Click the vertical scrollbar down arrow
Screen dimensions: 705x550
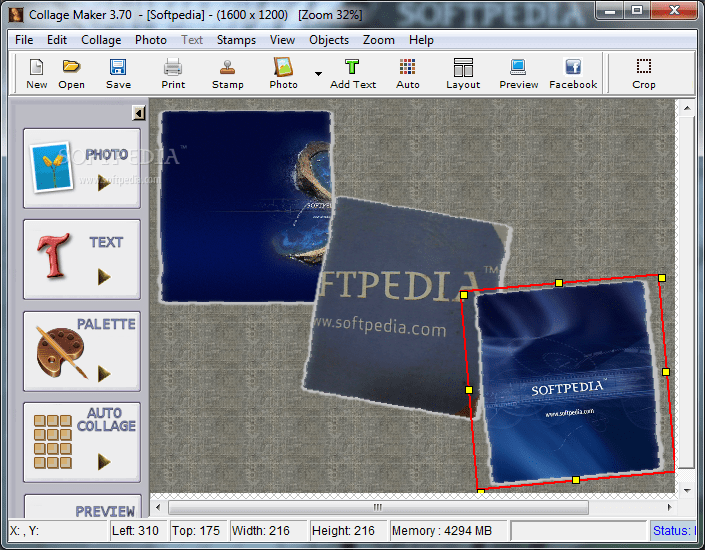point(687,490)
